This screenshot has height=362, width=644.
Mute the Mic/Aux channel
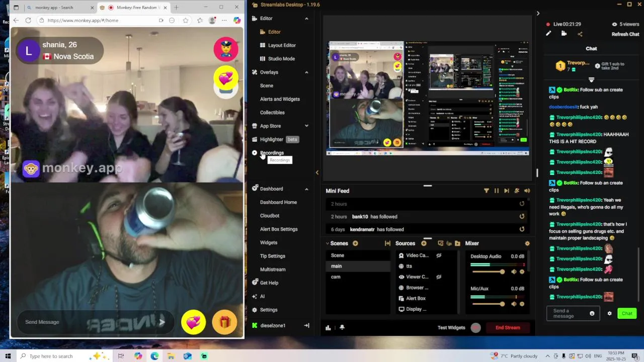[514, 304]
